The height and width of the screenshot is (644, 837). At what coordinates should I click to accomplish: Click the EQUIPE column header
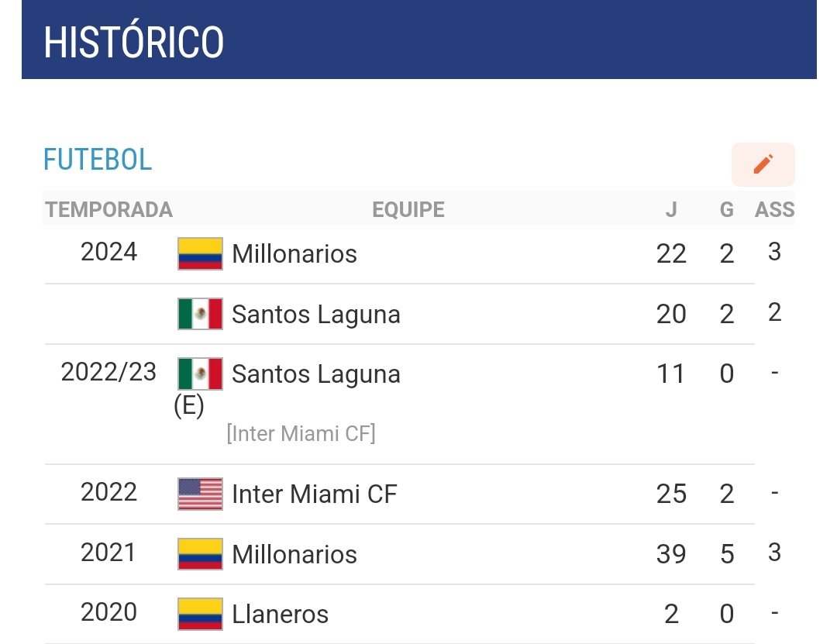pyautogui.click(x=408, y=209)
